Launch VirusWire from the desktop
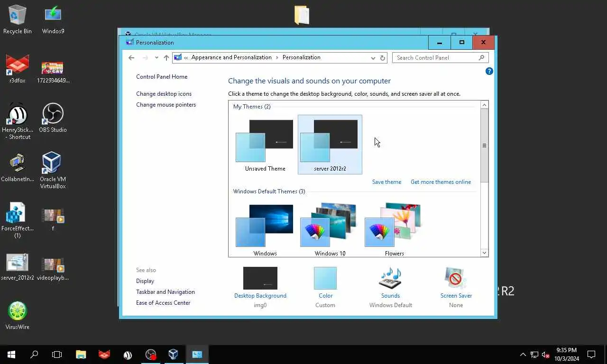Image resolution: width=607 pixels, height=364 pixels. (x=18, y=315)
